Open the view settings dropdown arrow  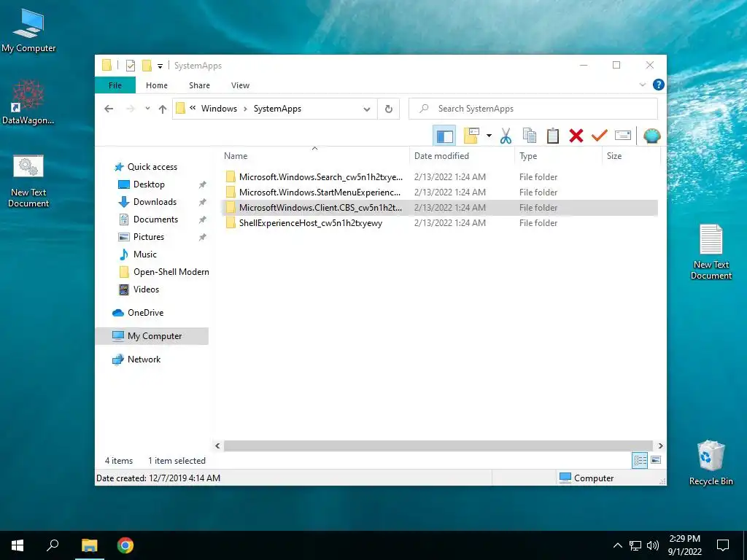coord(489,136)
